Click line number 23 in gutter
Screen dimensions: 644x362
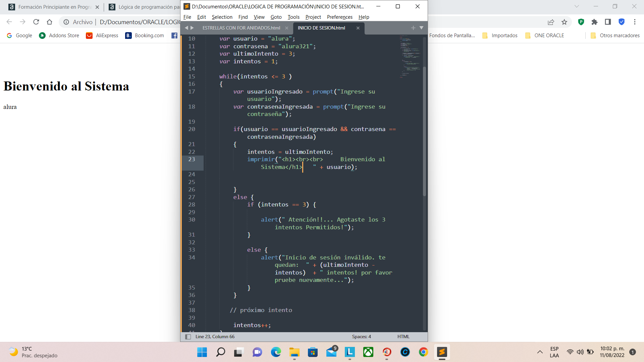click(192, 160)
